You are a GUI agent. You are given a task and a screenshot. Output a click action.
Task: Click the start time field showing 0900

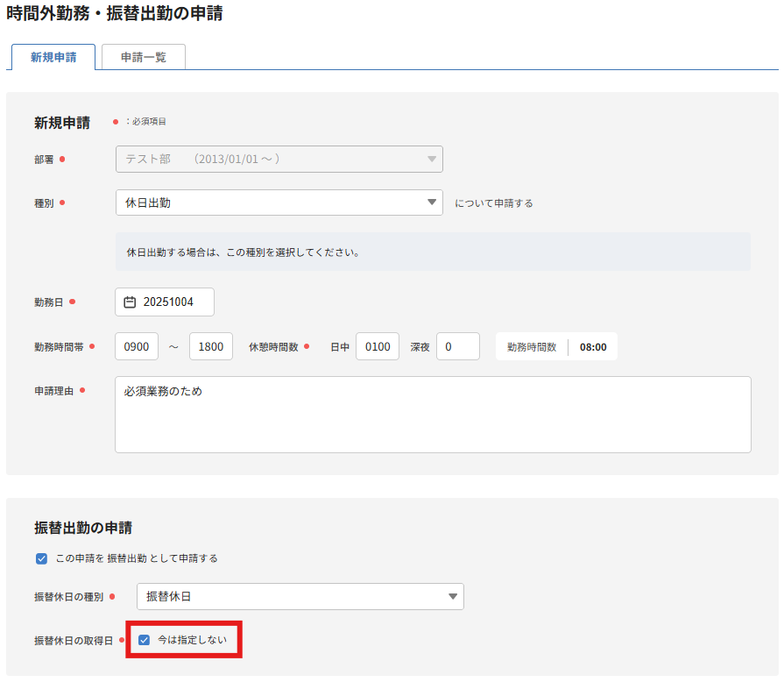137,346
